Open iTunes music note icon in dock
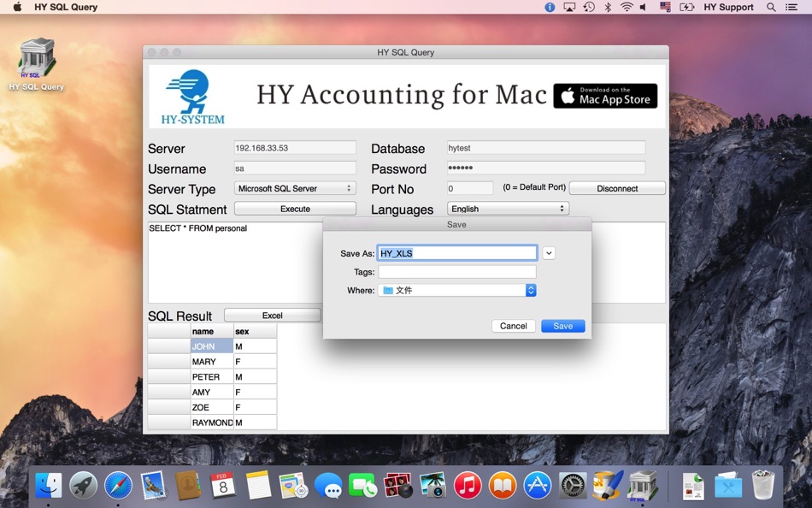This screenshot has width=812, height=508. (468, 486)
